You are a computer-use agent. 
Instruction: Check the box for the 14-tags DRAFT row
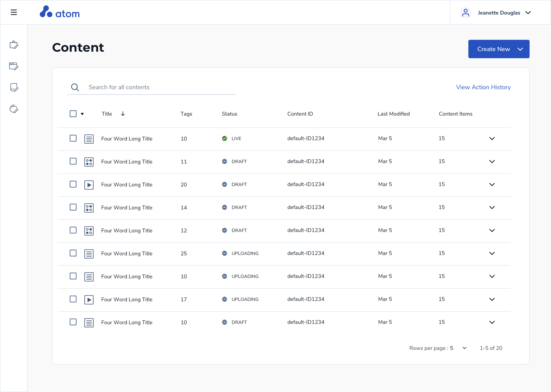tap(73, 207)
